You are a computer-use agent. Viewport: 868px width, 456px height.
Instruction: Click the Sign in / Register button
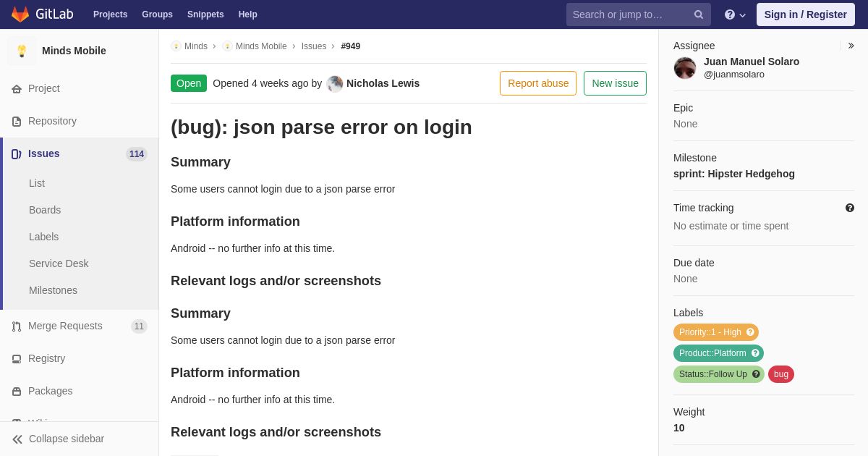point(806,14)
